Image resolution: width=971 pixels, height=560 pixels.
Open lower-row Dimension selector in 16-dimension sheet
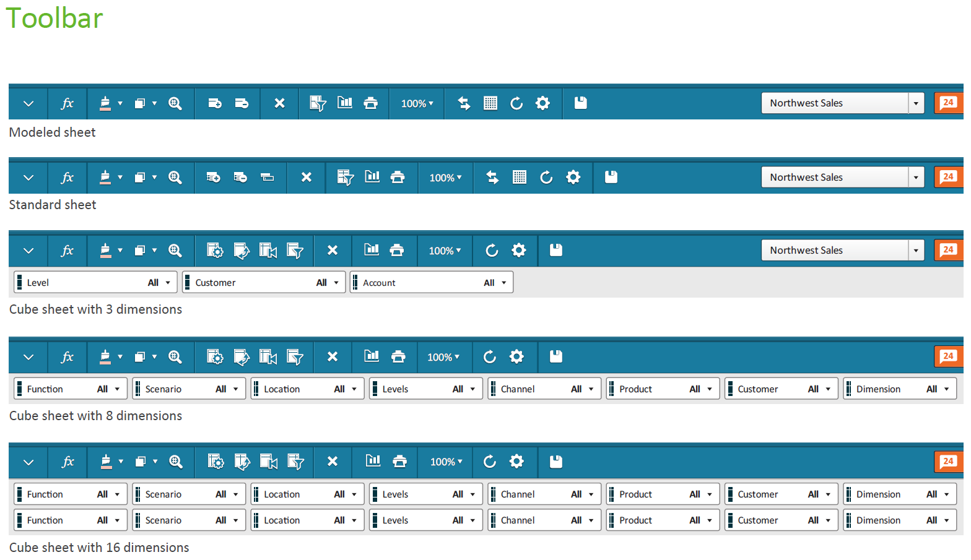[x=900, y=520]
